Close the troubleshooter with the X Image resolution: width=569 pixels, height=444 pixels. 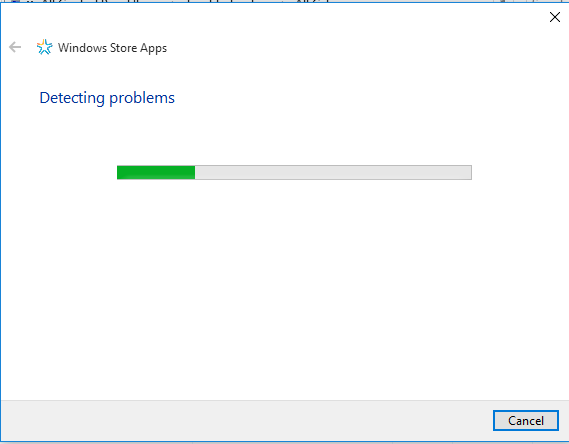pyautogui.click(x=554, y=17)
